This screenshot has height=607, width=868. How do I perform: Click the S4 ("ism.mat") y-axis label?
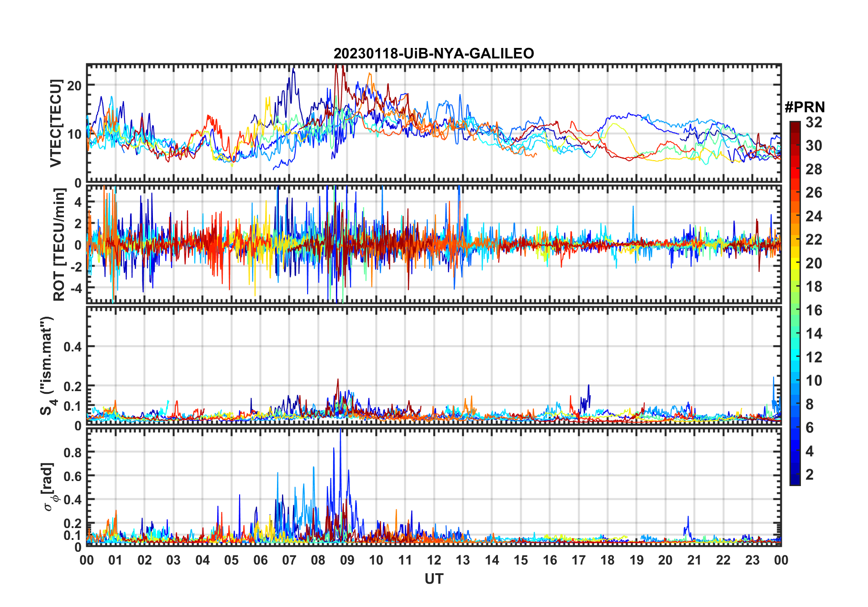click(47, 366)
